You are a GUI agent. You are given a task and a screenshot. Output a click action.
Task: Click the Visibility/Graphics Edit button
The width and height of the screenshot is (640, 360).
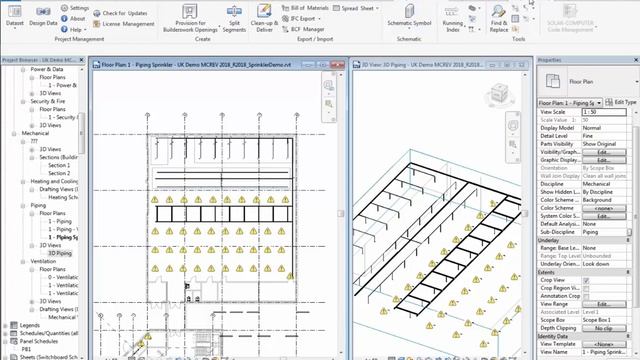[x=604, y=152]
